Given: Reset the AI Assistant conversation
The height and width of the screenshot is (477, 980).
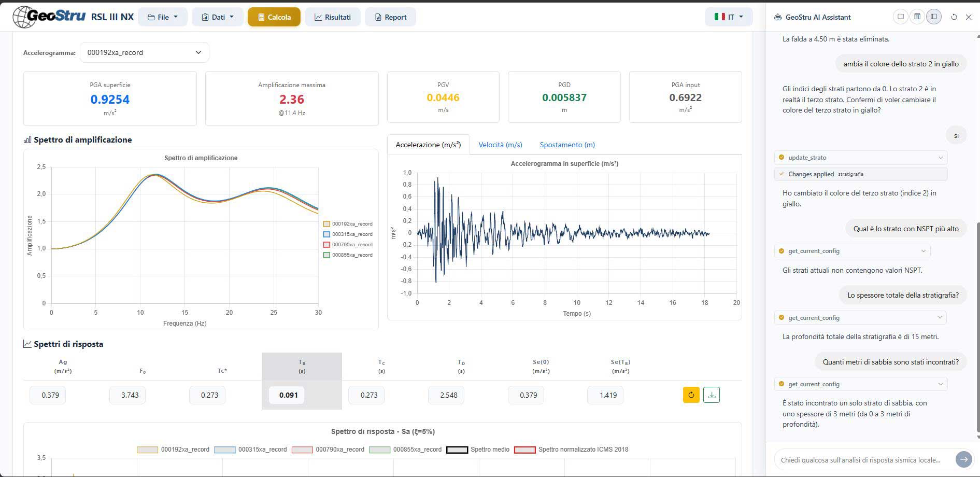Looking at the screenshot, I should click(x=954, y=17).
